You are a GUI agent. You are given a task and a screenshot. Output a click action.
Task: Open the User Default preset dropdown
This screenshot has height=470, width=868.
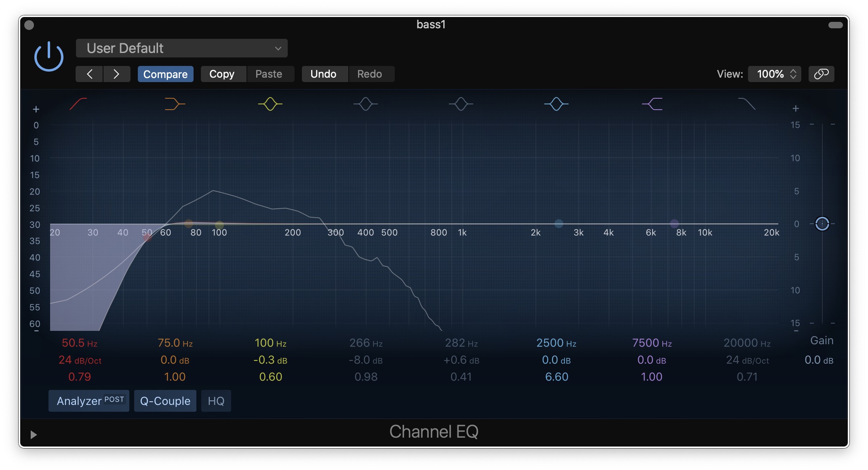(x=181, y=48)
